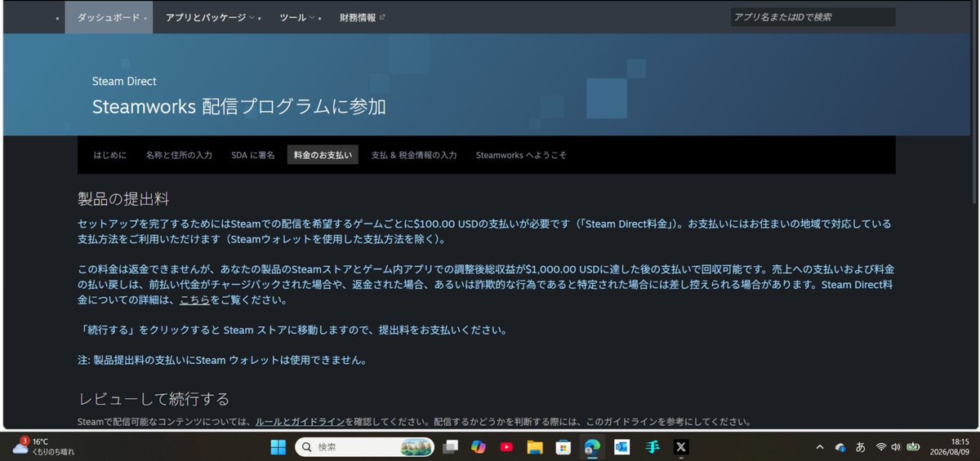Focus the app name or ID search field
Viewport: 980px width, 461px height.
coord(813,17)
